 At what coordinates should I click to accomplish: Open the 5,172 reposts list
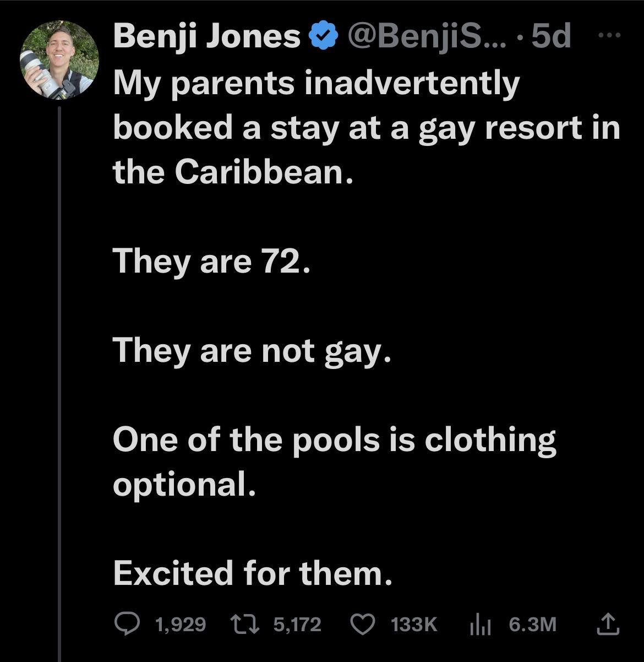click(x=298, y=624)
